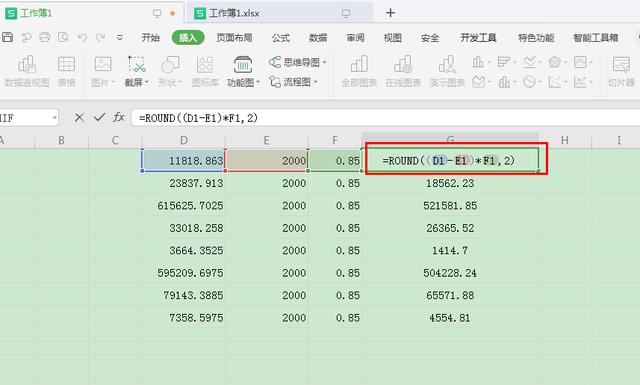This screenshot has height=385, width=640.
Task: Insert a 表格 table
Action: click(x=66, y=71)
